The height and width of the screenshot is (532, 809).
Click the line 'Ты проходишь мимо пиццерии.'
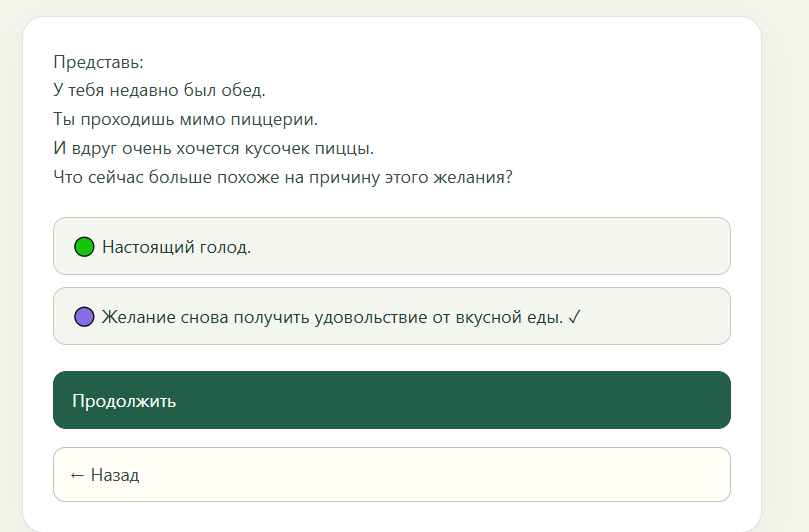tap(185, 119)
